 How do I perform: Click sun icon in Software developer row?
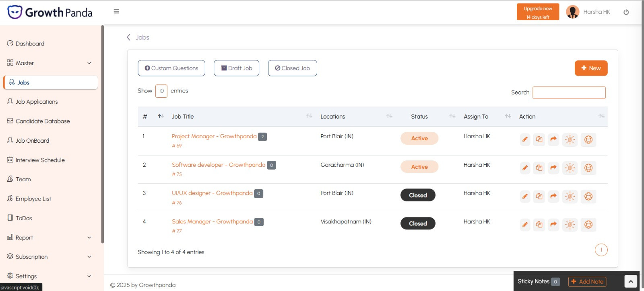click(570, 168)
